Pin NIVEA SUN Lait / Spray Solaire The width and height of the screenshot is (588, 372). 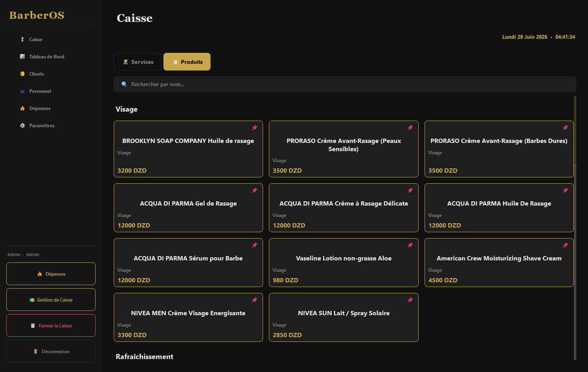(410, 300)
